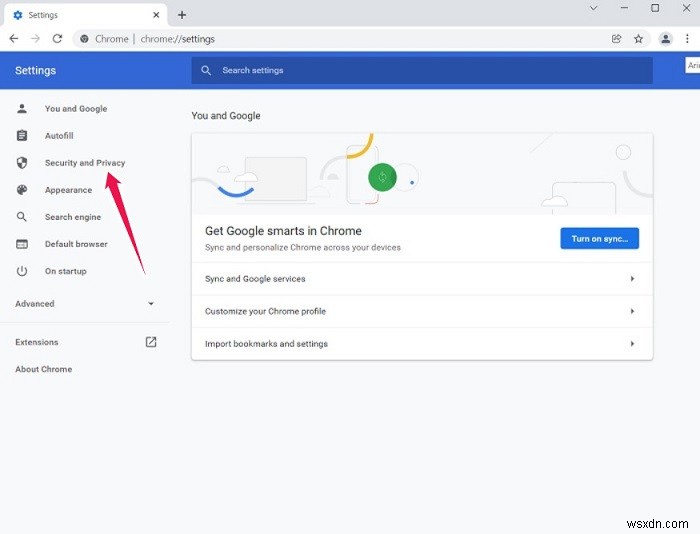
Task: Click the magnifier icon in Search settings
Action: 206,71
